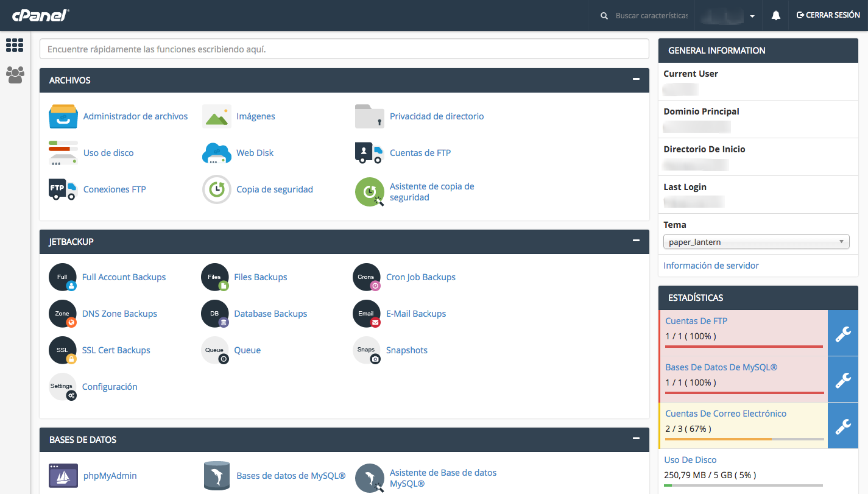Open the JetBackup Queue icon
The width and height of the screenshot is (868, 494).
coord(215,350)
